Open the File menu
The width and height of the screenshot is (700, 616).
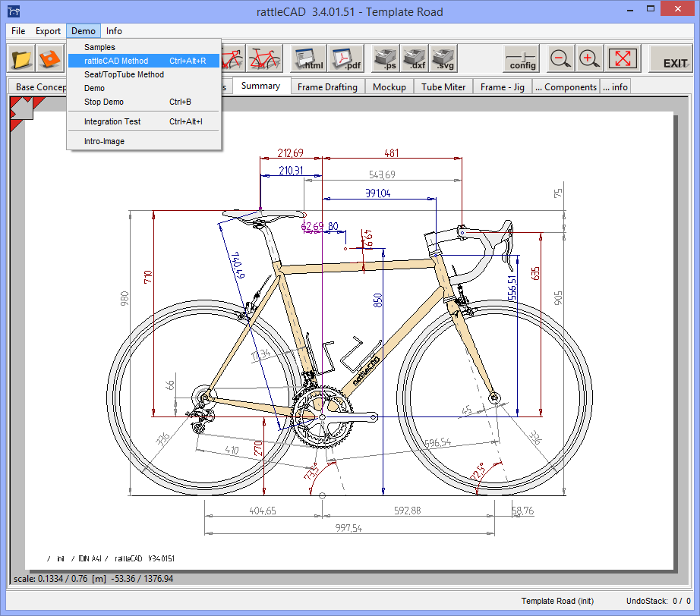coord(18,31)
